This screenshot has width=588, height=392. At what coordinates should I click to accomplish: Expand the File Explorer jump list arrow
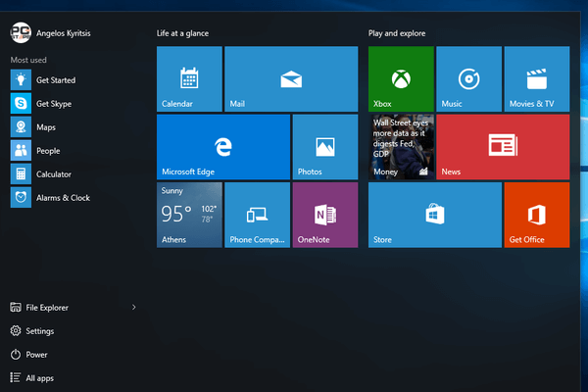[134, 307]
